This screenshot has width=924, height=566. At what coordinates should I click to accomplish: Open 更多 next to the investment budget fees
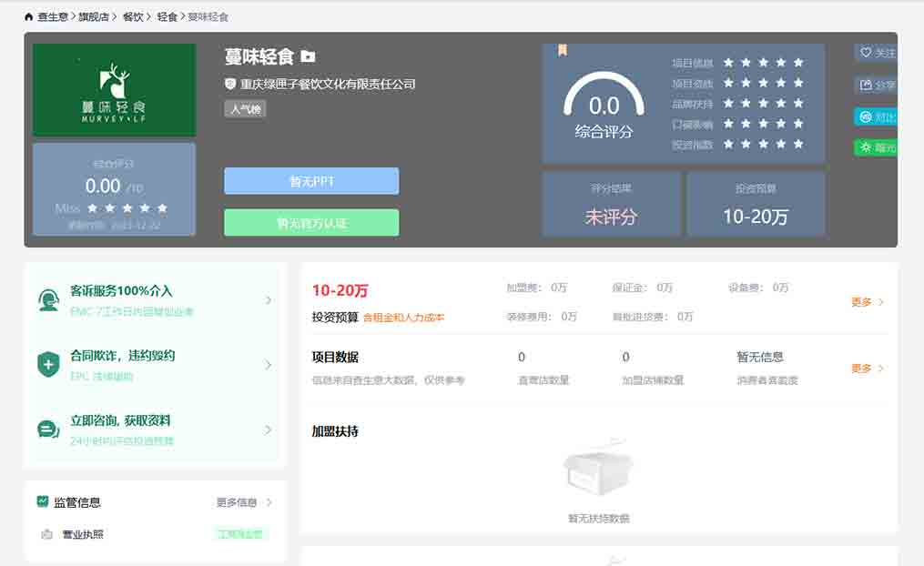click(x=867, y=302)
